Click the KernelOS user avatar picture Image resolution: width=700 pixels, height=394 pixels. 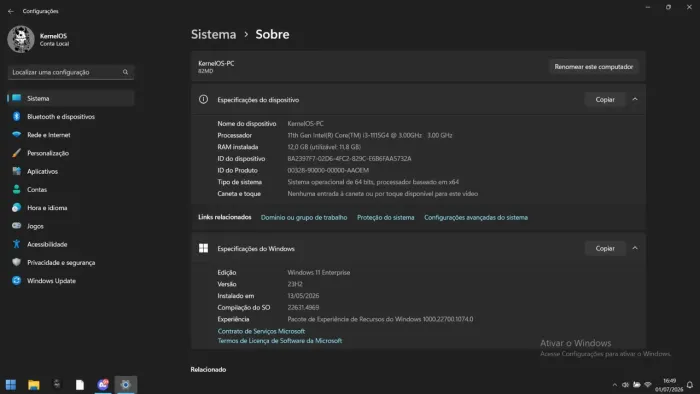click(x=21, y=39)
